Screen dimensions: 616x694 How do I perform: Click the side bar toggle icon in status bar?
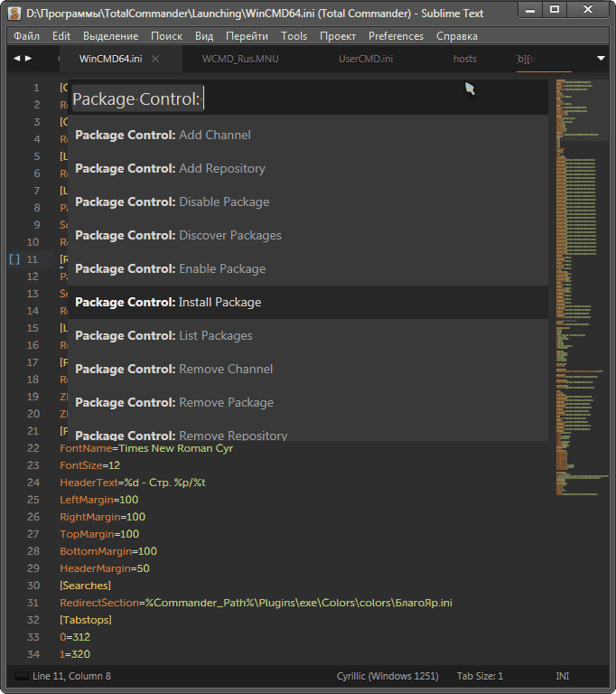[22, 676]
